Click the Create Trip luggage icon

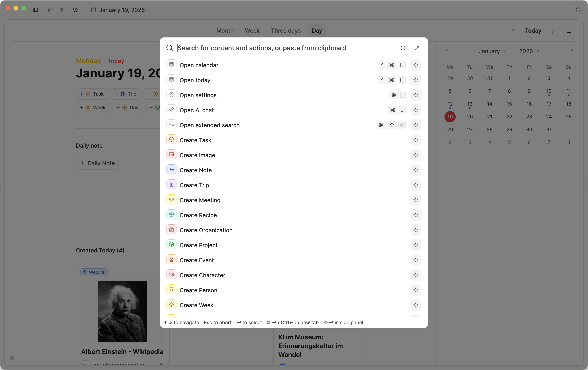[171, 185]
